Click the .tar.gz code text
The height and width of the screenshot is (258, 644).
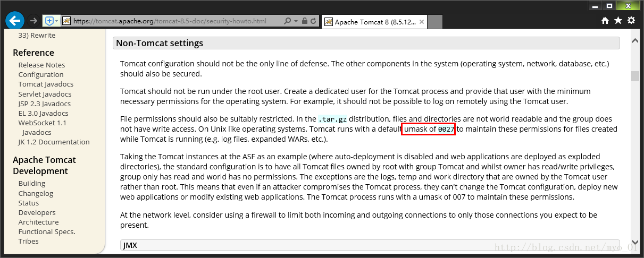331,119
